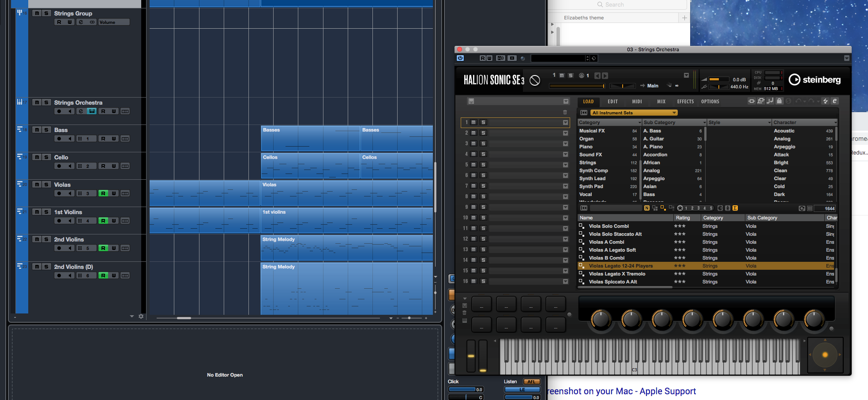Click the undo arrow in HALion toolbar

point(798,101)
